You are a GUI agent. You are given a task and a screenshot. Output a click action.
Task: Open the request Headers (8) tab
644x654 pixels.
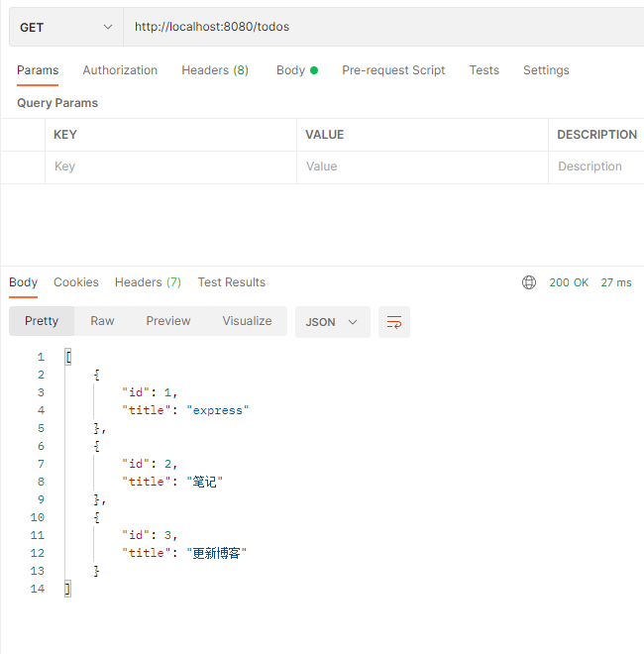tap(215, 70)
